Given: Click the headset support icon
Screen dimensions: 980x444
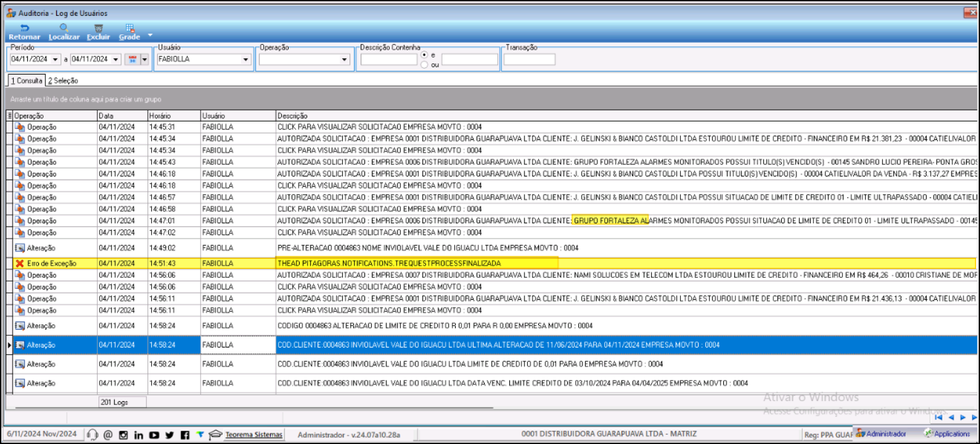Looking at the screenshot, I should click(92, 435).
